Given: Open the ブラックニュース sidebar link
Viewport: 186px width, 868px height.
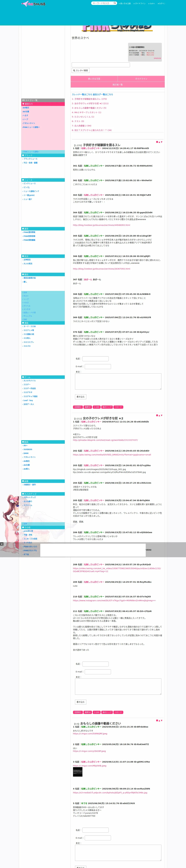Looking at the screenshot, I should point(30,159).
